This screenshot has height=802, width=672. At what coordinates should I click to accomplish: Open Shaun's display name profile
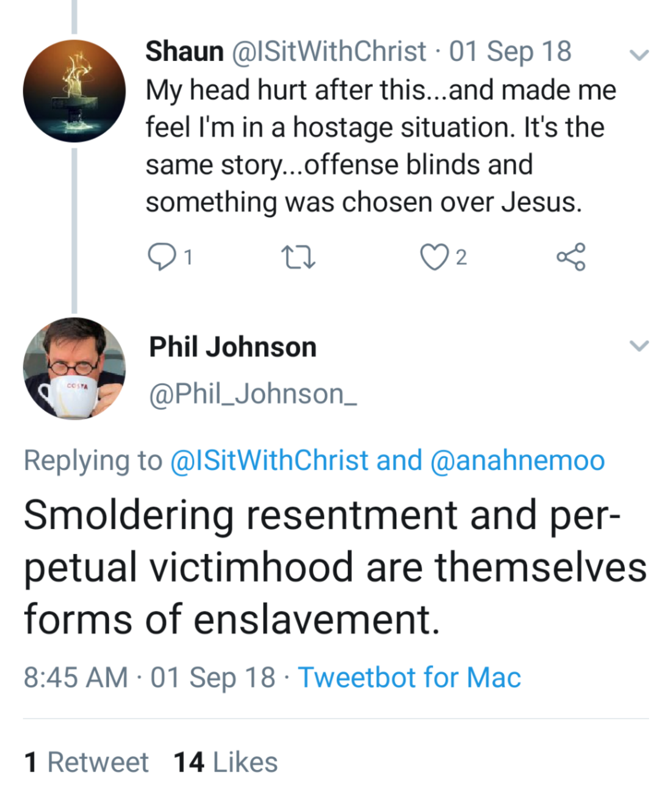point(184,52)
